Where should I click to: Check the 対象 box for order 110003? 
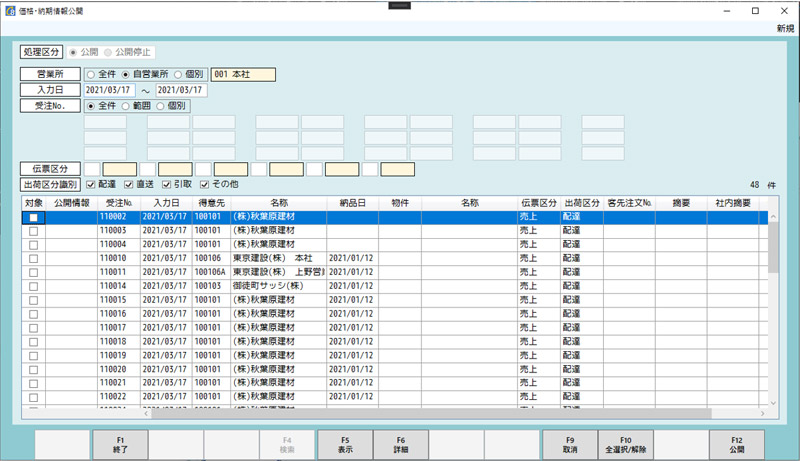point(34,231)
